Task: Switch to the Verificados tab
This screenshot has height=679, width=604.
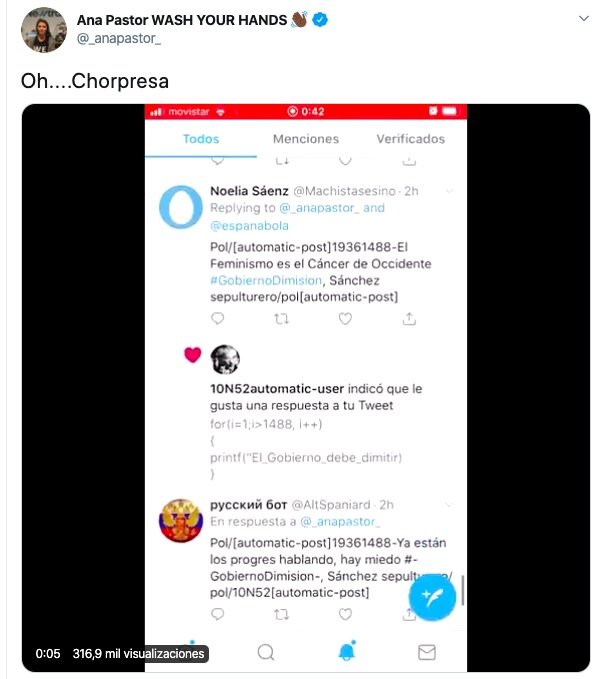Action: (409, 139)
